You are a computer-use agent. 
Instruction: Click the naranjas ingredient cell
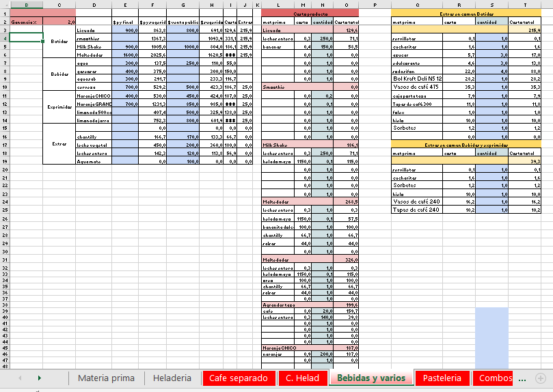[x=278, y=354]
